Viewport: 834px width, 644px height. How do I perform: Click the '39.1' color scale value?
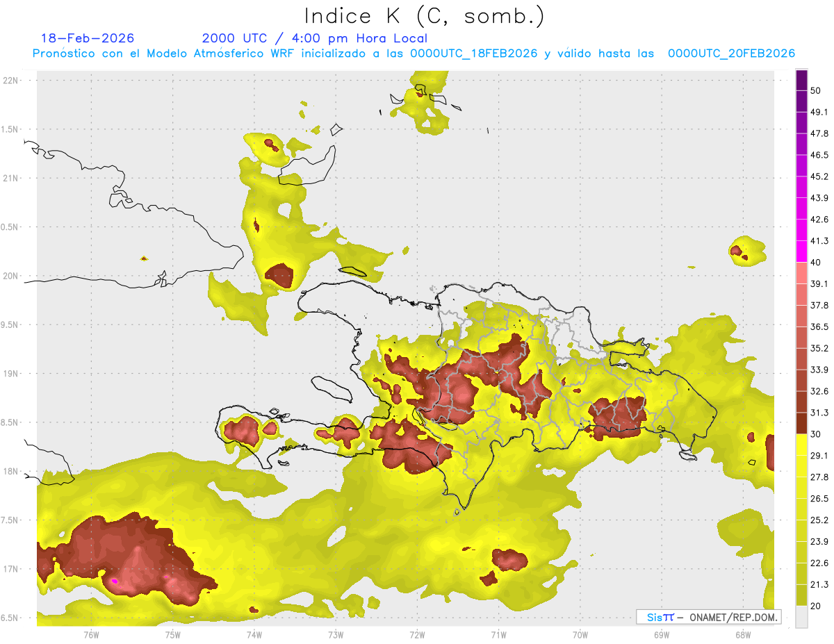(819, 284)
